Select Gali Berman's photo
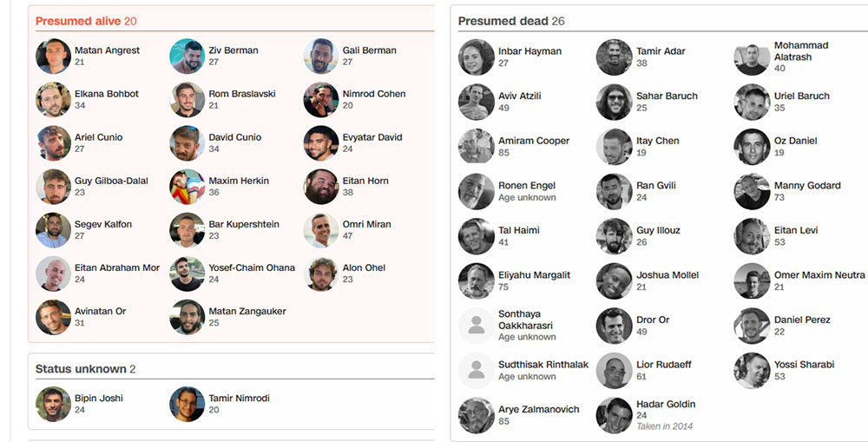868x442 pixels. coord(321,56)
